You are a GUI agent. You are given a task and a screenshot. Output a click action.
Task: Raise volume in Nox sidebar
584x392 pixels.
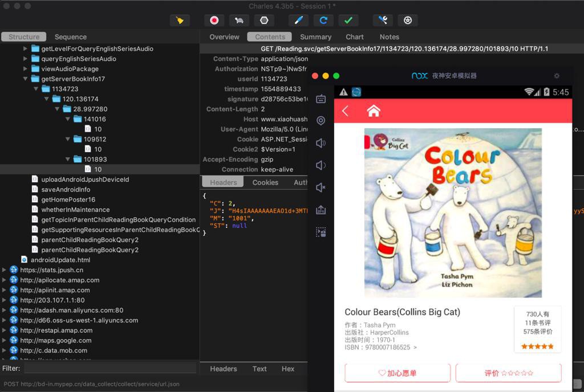tap(321, 143)
